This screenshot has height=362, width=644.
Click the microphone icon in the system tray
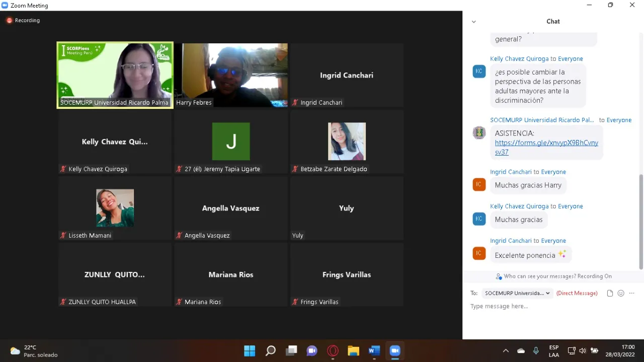(x=535, y=350)
